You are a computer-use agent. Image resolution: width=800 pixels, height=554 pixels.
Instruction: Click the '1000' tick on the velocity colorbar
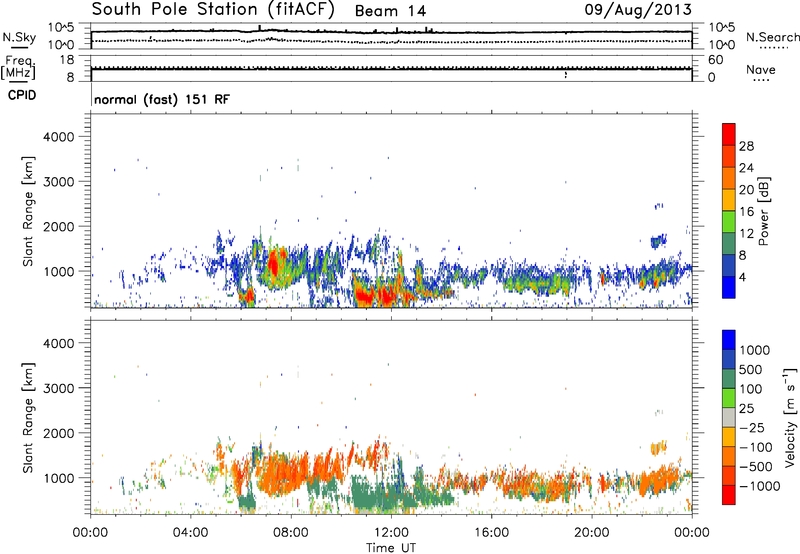coord(754,350)
